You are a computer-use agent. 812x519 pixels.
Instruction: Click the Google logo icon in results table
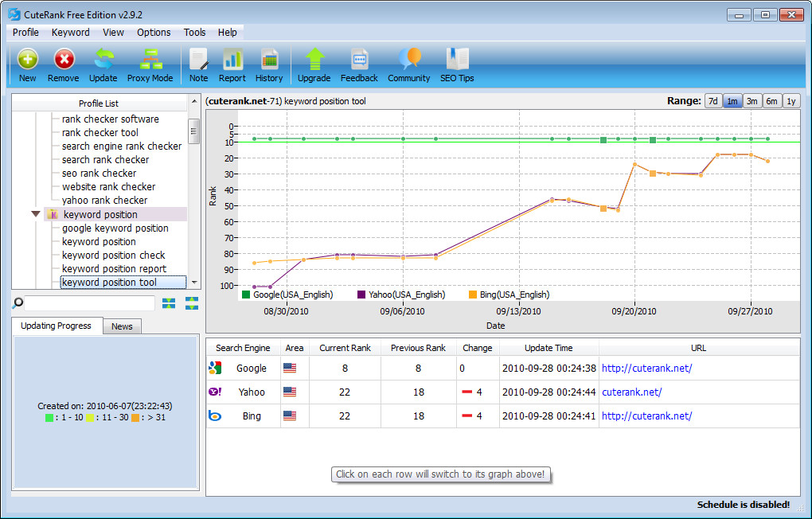215,368
